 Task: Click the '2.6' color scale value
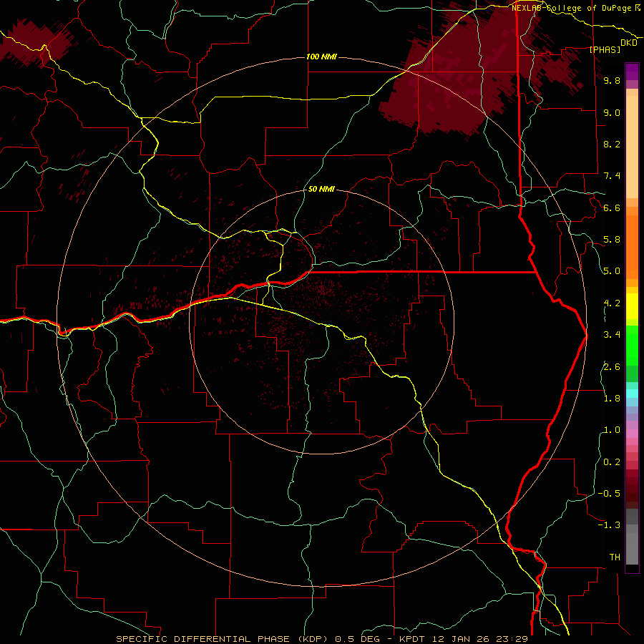coord(612,366)
